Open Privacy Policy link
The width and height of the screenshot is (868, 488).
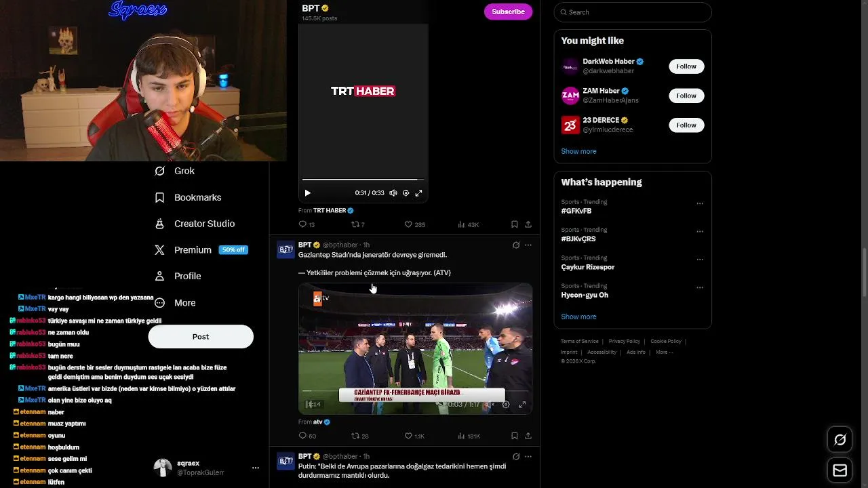coord(625,342)
